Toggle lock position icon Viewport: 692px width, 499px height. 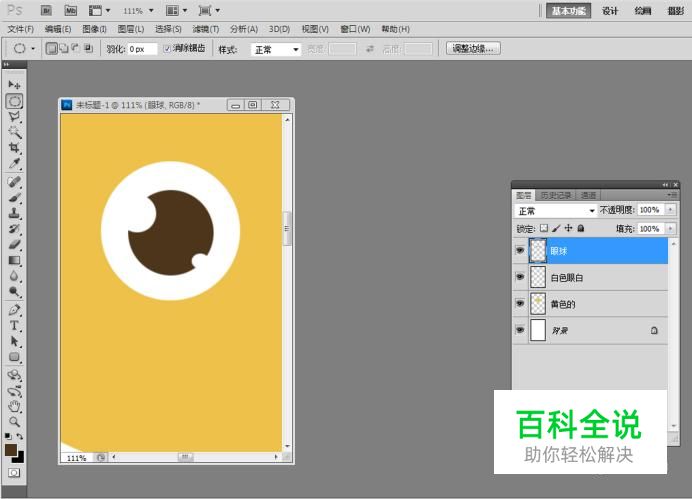click(568, 228)
